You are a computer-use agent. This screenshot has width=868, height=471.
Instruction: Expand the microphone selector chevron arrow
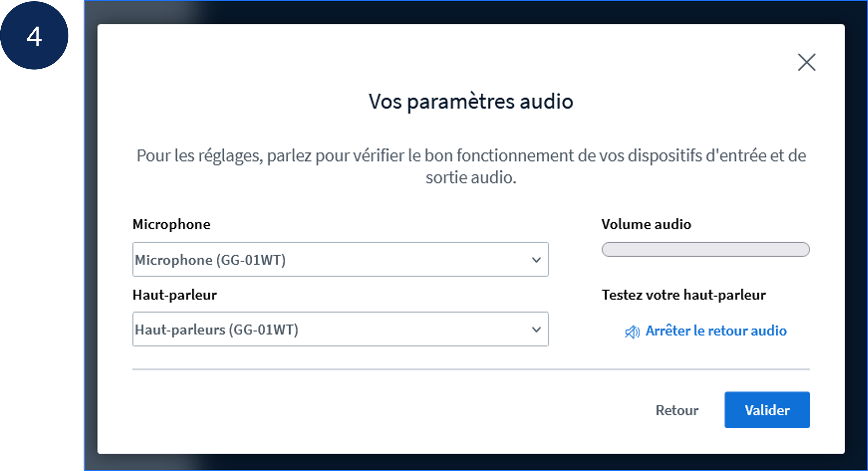pos(536,260)
